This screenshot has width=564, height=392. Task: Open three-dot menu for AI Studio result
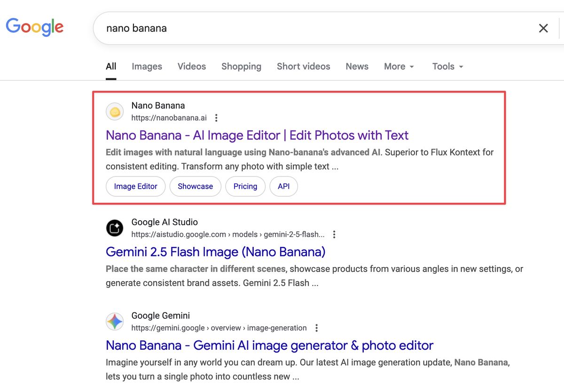tap(334, 234)
